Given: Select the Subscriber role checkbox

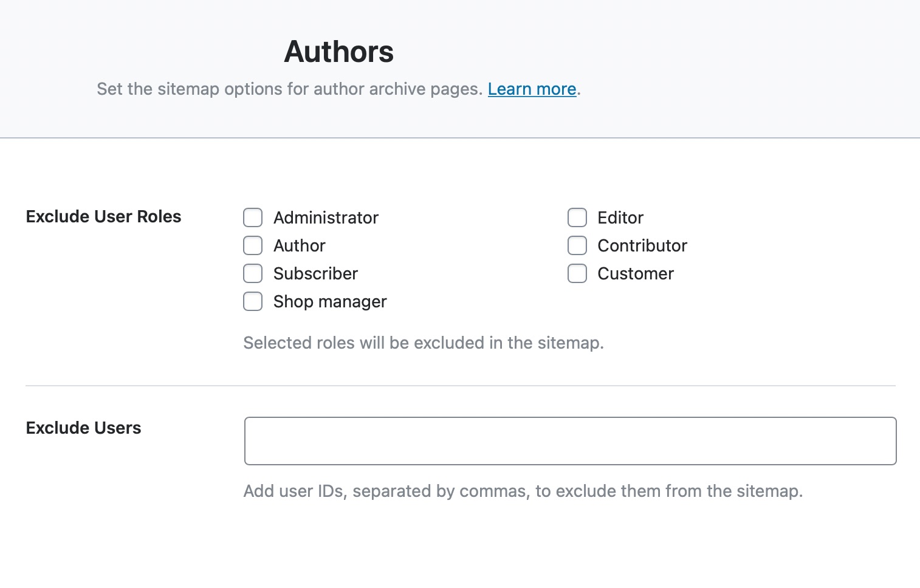Looking at the screenshot, I should [253, 273].
